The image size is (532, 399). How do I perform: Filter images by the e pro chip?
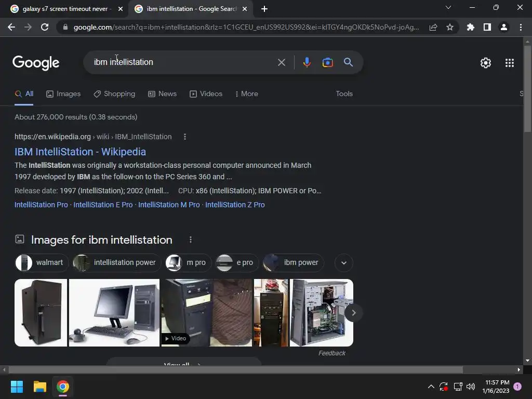pyautogui.click(x=237, y=262)
